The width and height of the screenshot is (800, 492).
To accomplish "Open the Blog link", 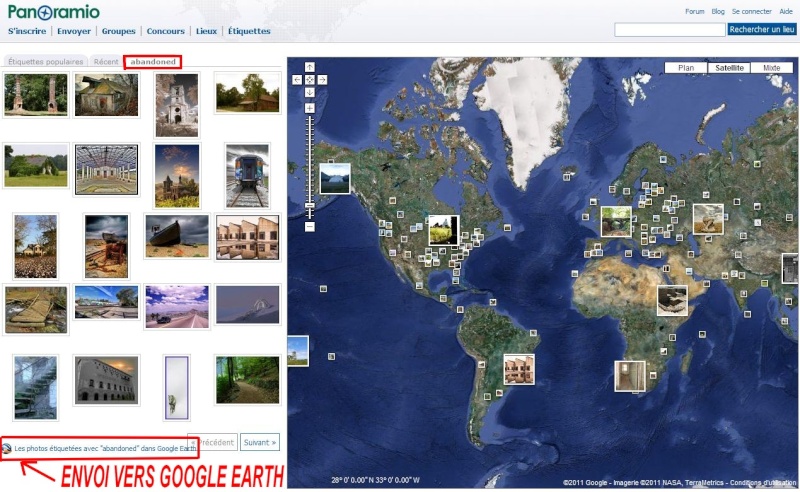I will [x=718, y=11].
